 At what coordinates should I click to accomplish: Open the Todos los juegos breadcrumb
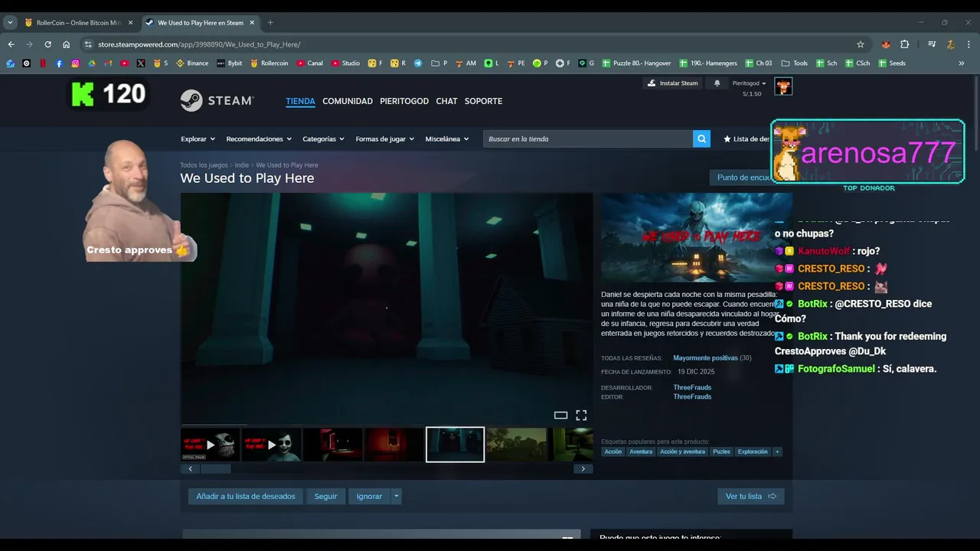204,165
